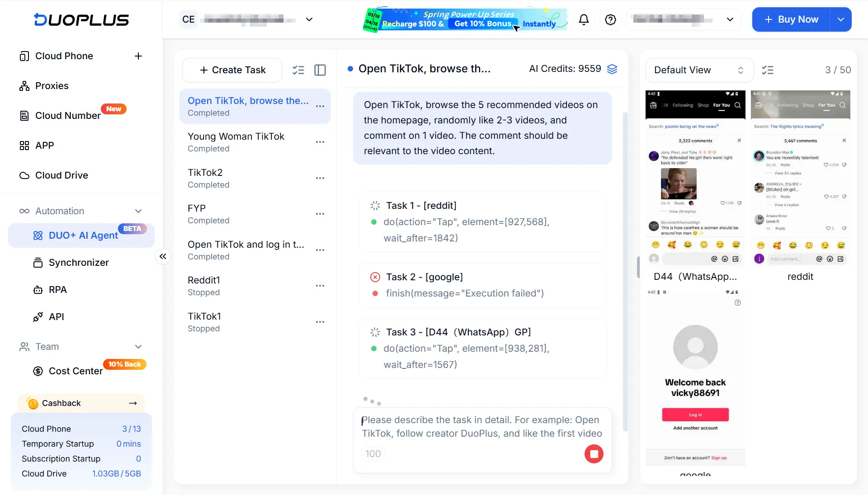Open the account dropdown in header
This screenshot has width=868, height=495.
pyautogui.click(x=684, y=19)
